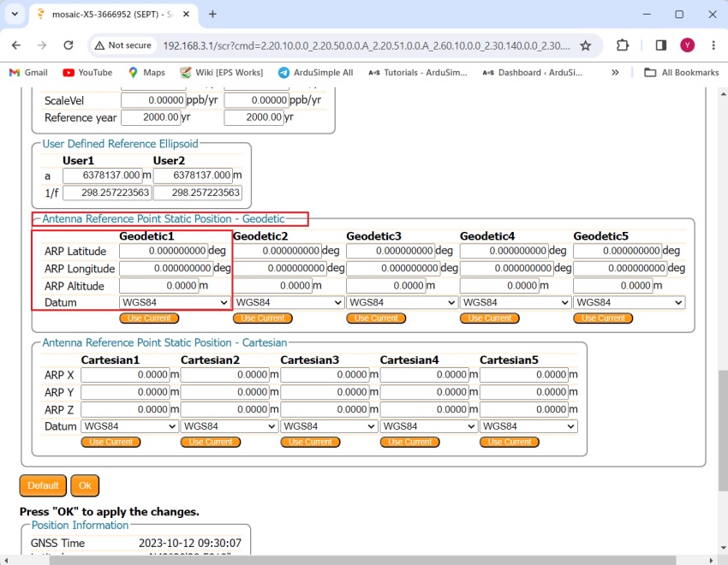This screenshot has width=728, height=565.
Task: Open the YouTube bookmark
Action: coord(87,73)
